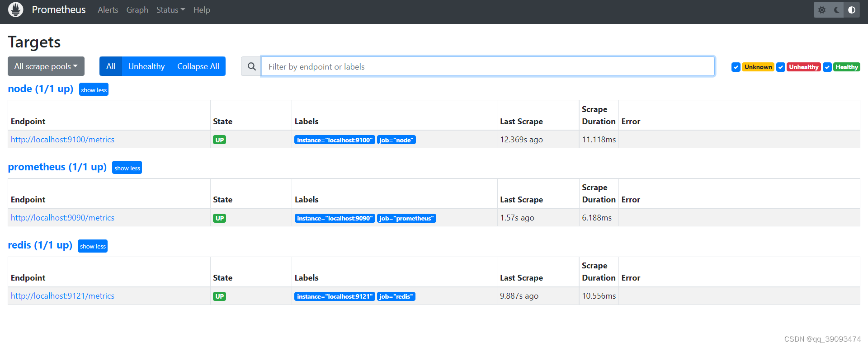This screenshot has height=347, width=868.
Task: Click the redis (1/1 up) heading
Action: pos(40,245)
